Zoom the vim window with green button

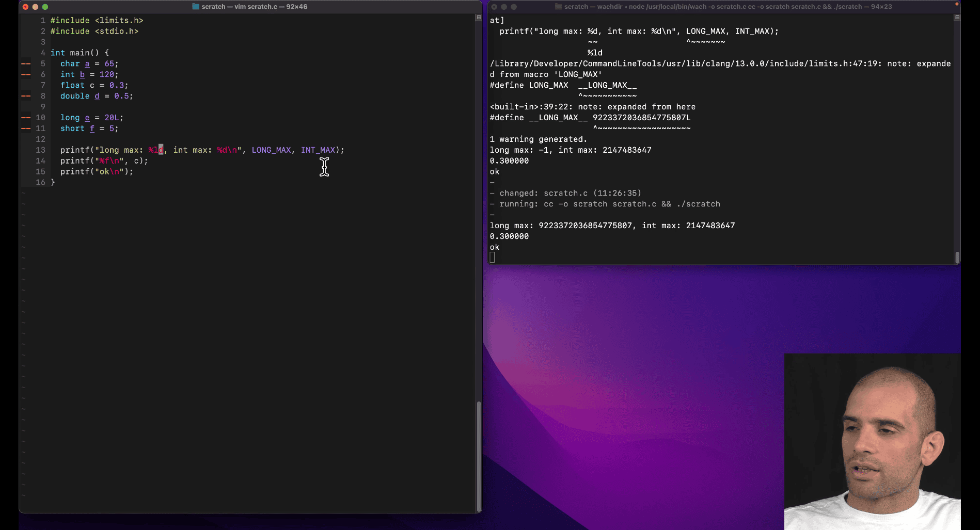pos(45,7)
